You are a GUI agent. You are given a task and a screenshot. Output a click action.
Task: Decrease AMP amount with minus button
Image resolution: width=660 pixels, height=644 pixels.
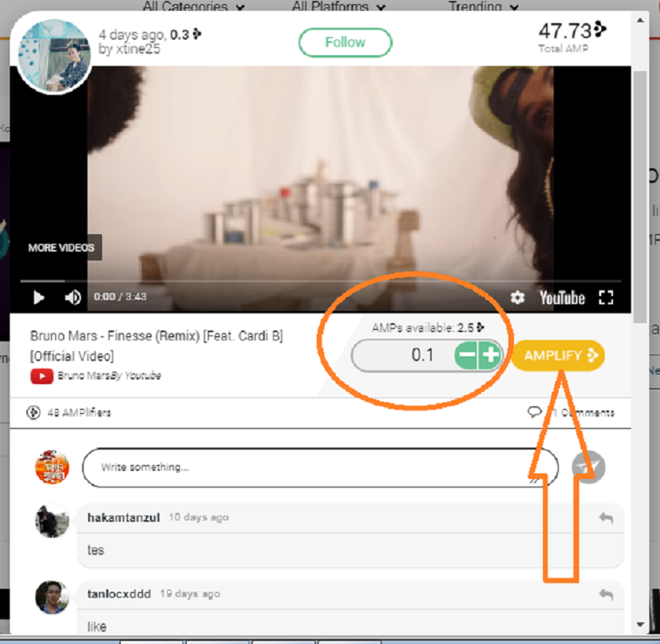tap(467, 355)
